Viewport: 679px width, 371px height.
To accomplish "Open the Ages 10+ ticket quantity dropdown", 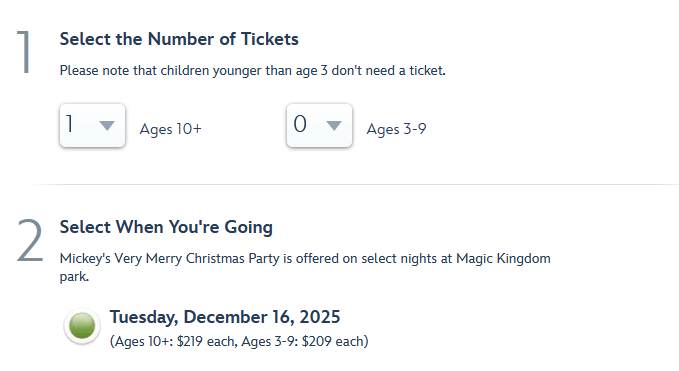I will pos(92,126).
